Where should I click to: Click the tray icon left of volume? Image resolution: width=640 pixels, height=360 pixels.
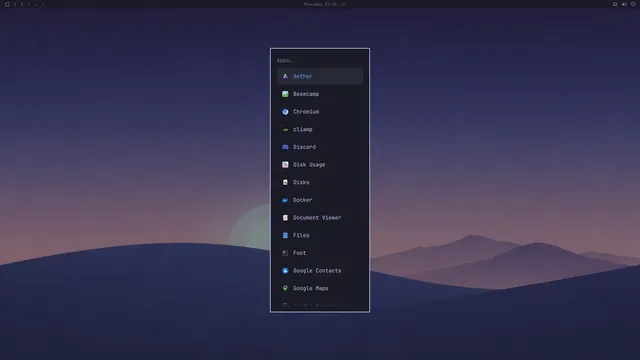click(x=615, y=4)
